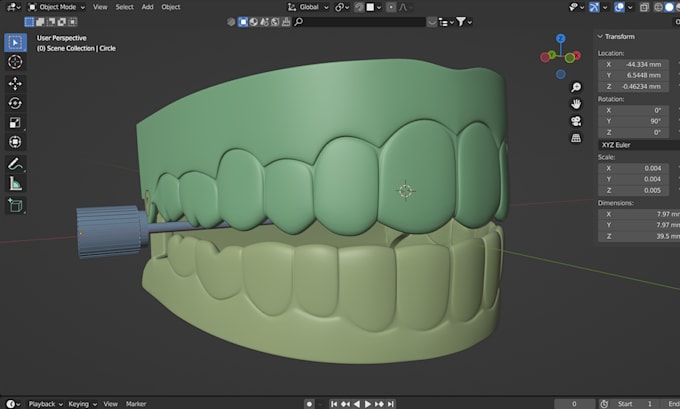
Task: Toggle auto keying record button
Action: tap(309, 404)
